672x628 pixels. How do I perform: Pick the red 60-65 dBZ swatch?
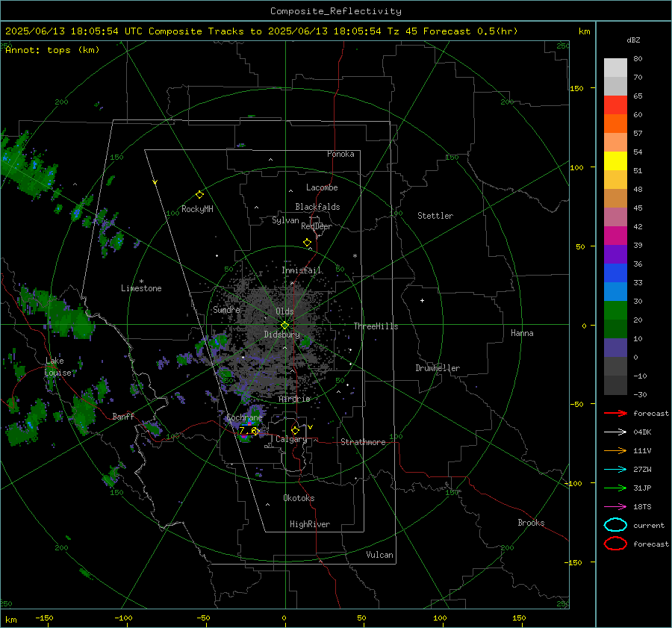pos(615,105)
